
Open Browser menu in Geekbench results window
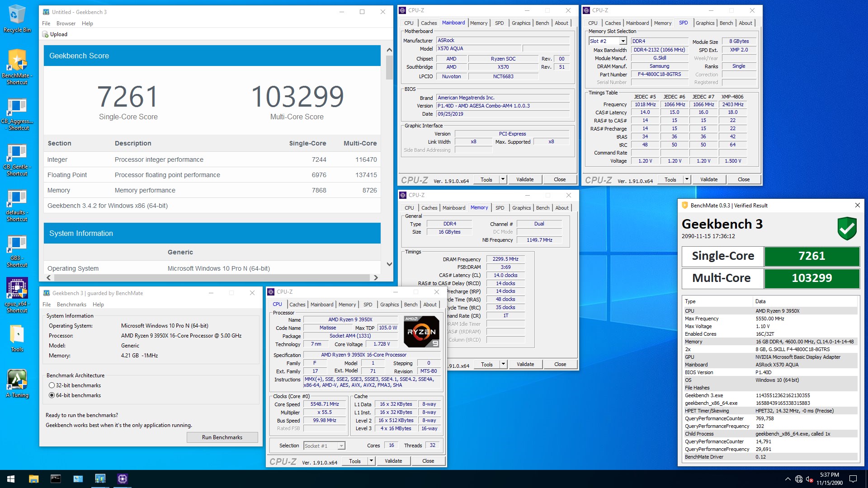pyautogui.click(x=66, y=23)
